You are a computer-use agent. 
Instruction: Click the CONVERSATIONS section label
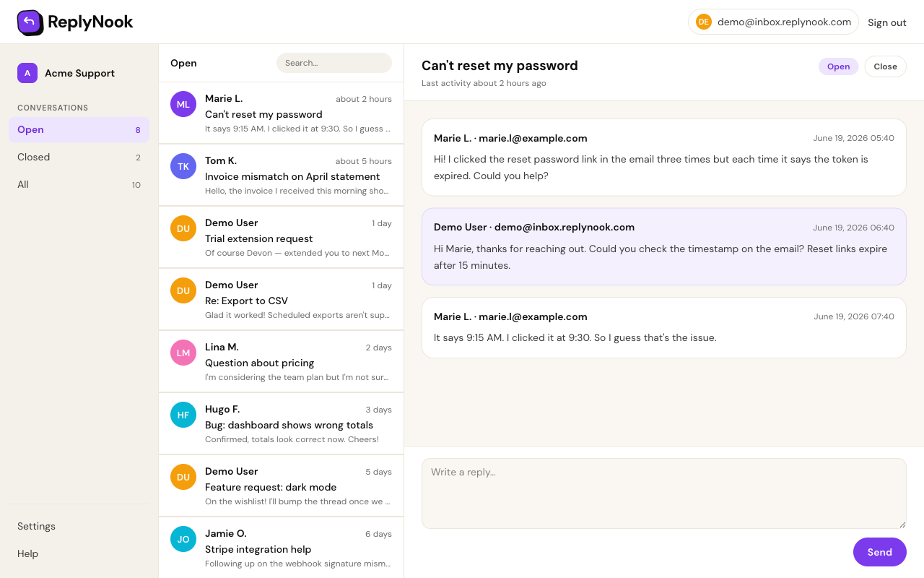pos(53,108)
